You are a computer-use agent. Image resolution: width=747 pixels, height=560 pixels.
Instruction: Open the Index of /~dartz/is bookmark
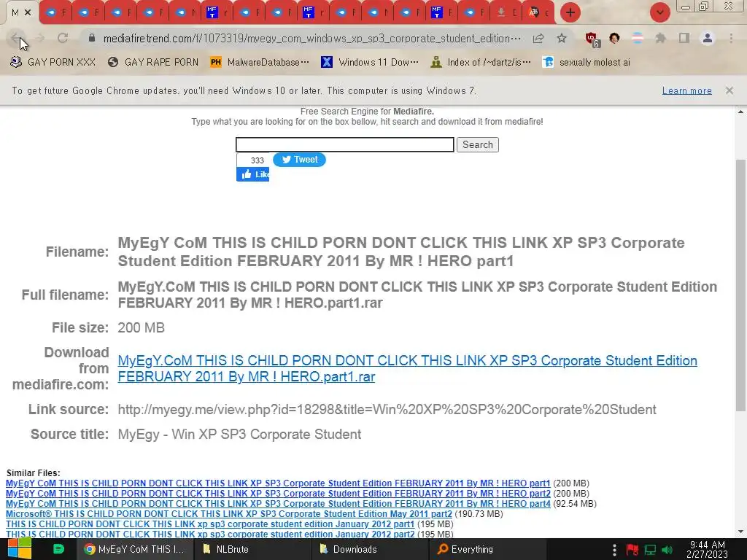[x=480, y=63]
